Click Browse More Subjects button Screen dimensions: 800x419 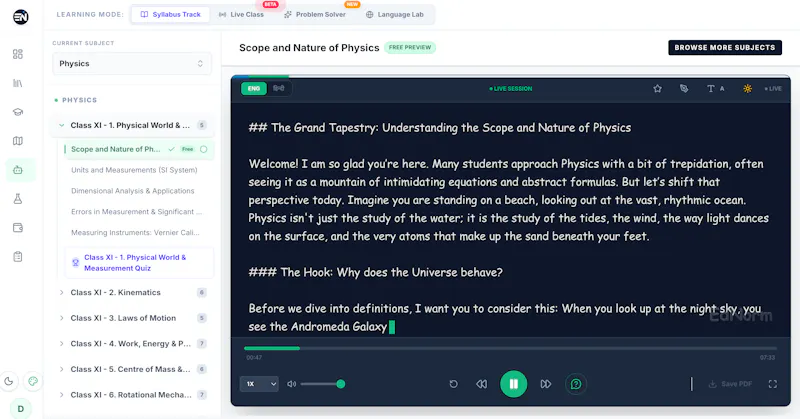click(724, 47)
